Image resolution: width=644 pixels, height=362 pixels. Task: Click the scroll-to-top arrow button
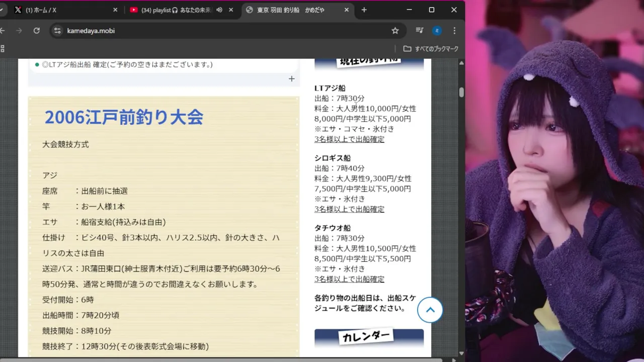coord(430,310)
